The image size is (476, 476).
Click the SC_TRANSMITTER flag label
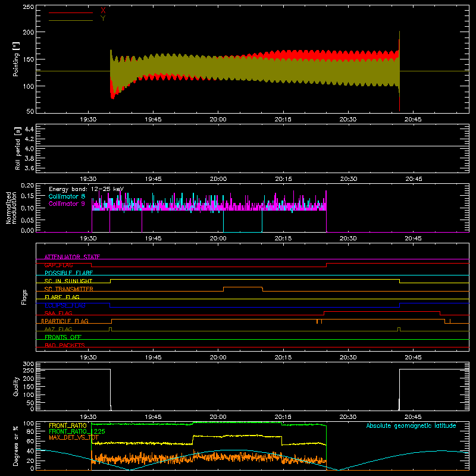(69, 289)
